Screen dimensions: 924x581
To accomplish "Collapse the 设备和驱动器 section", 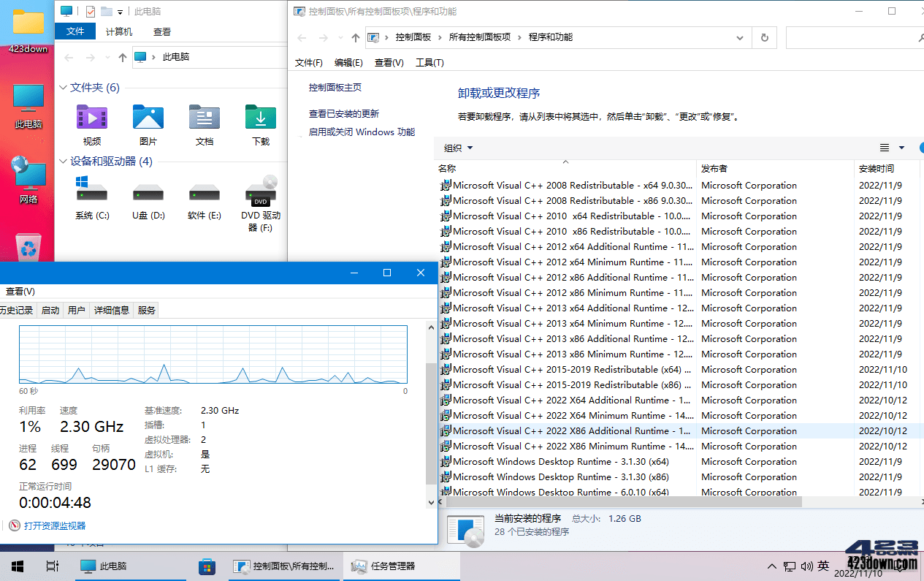I will pos(63,162).
